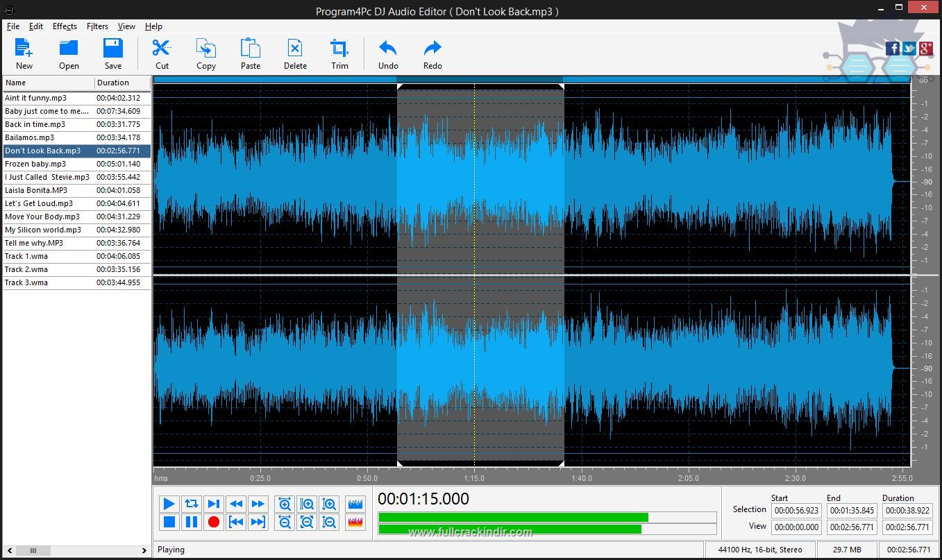Select Back in time.mp3
This screenshot has width=942, height=560.
click(76, 124)
